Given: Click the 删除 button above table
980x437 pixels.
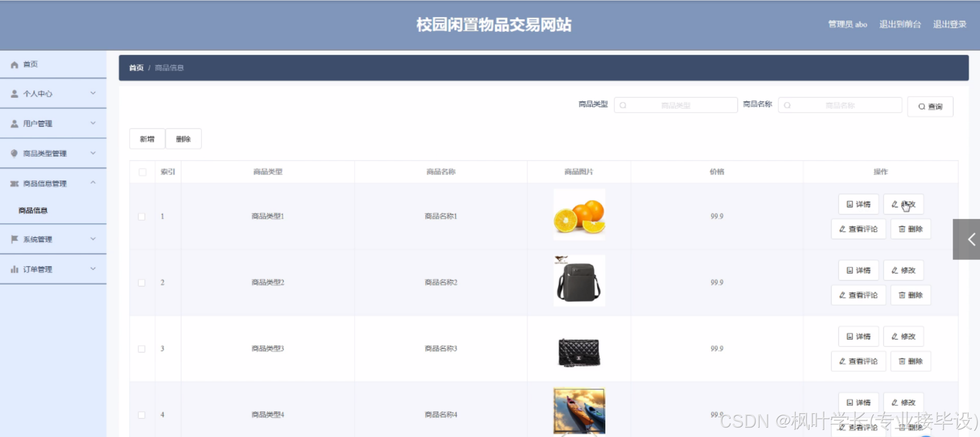Looking at the screenshot, I should [x=183, y=139].
